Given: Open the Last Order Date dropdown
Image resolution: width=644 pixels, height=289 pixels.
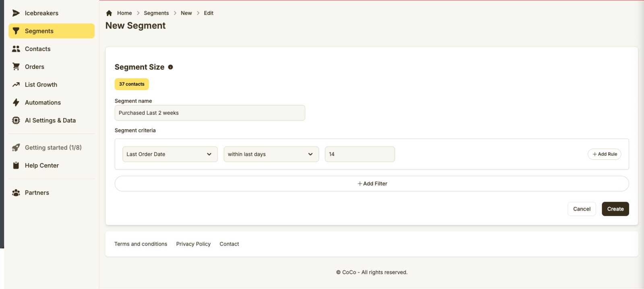Looking at the screenshot, I should (x=170, y=154).
